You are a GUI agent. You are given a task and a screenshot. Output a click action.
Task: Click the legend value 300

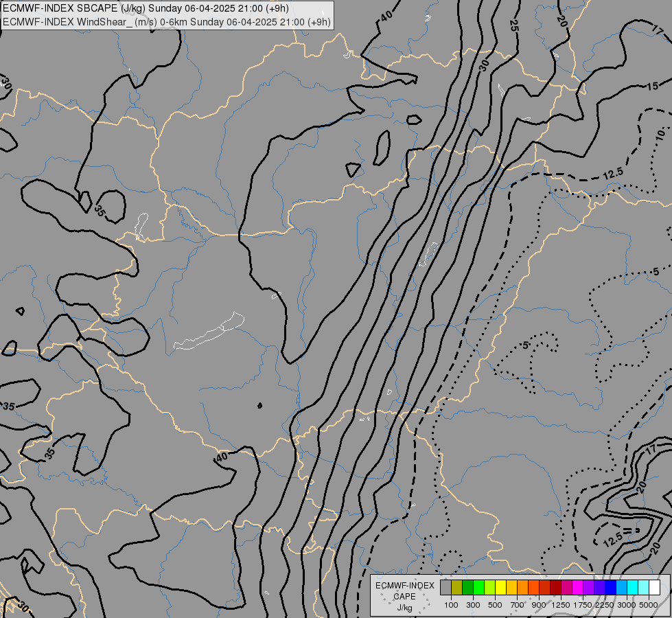473,605
